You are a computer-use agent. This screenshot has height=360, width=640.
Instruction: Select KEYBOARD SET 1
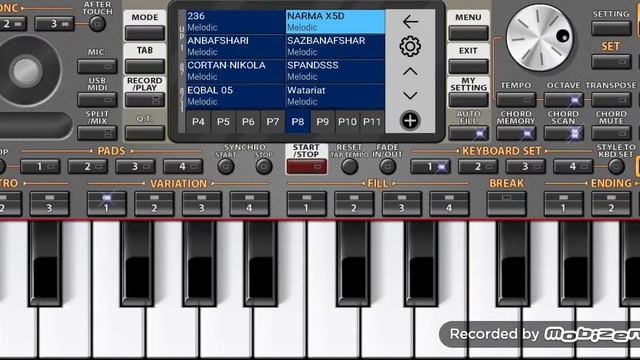[430, 167]
